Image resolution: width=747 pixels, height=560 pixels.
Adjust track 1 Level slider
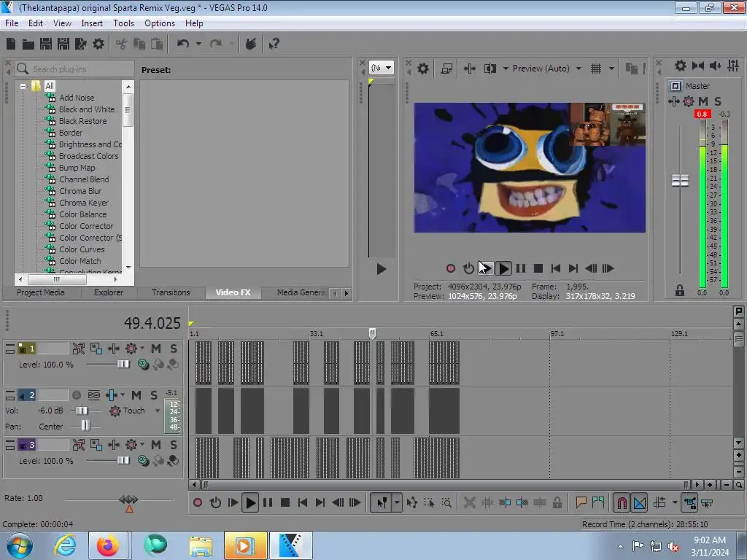coord(123,365)
